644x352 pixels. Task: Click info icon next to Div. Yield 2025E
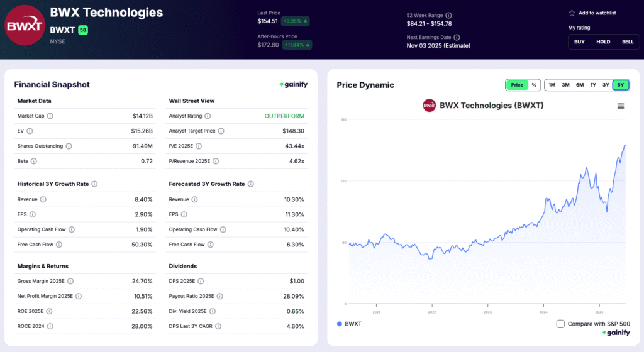pos(213,311)
